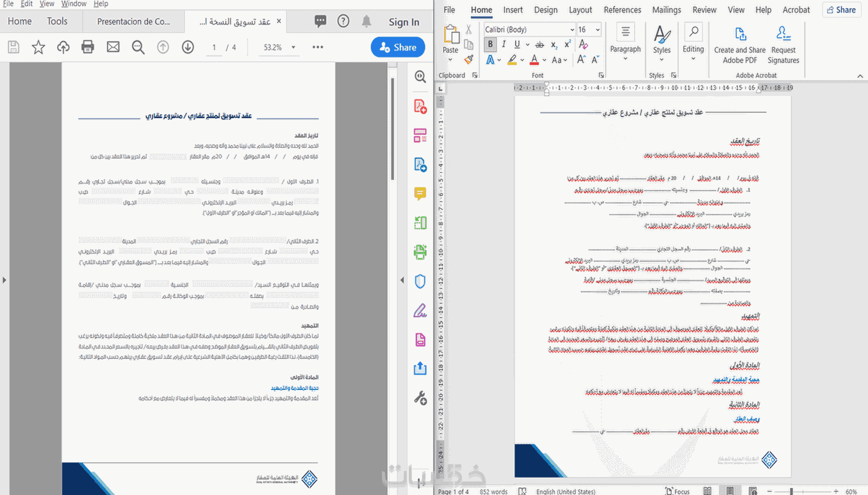Open More Tools wrench in Acrobat pane

click(420, 398)
